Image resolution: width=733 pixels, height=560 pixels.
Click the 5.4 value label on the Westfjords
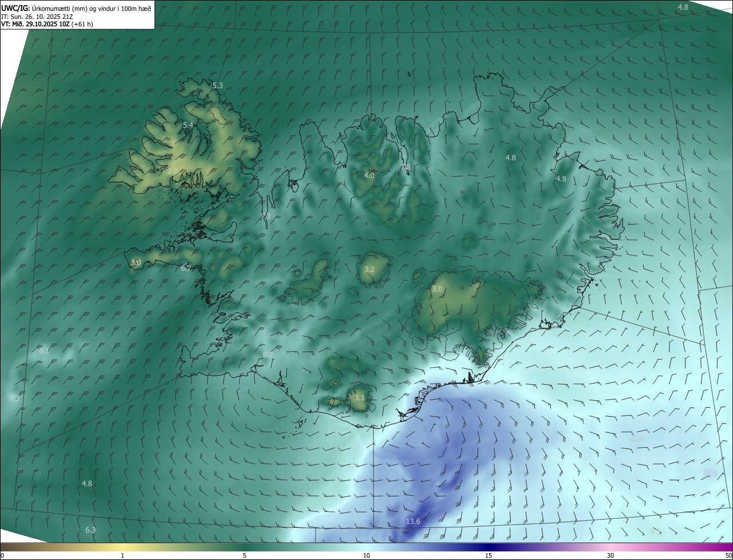188,125
